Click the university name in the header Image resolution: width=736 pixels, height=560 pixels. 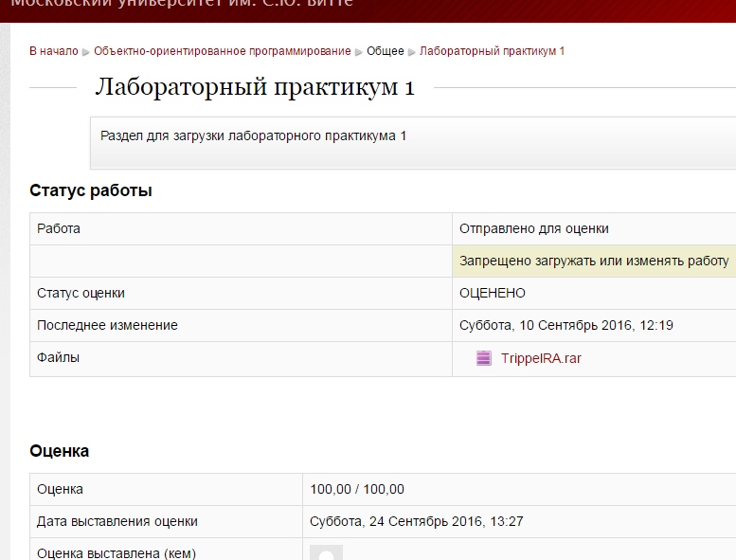click(x=180, y=4)
